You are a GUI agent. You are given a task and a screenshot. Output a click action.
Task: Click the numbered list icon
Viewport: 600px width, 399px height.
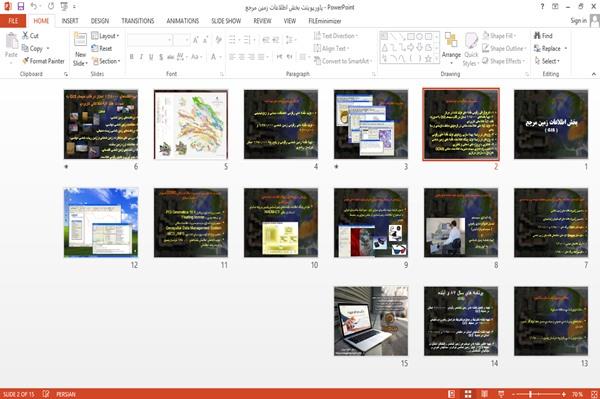pyautogui.click(x=248, y=40)
